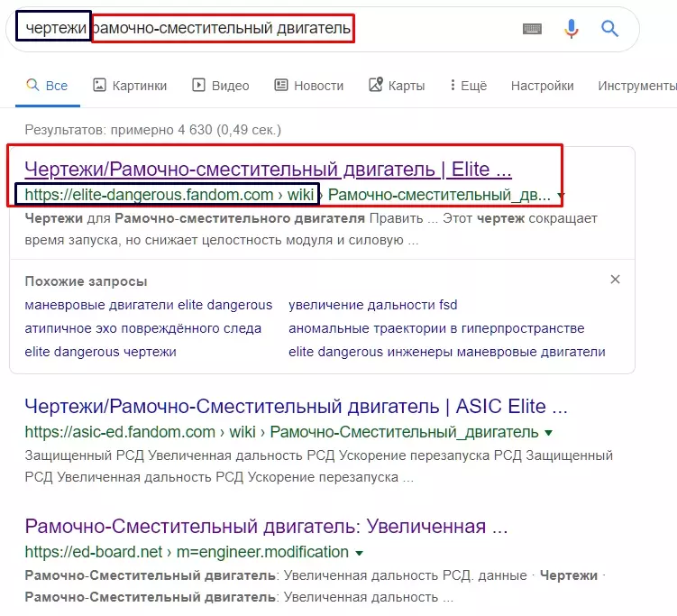The height and width of the screenshot is (616, 677).
Task: Search увеличение дальности fsd
Action: click(x=372, y=305)
